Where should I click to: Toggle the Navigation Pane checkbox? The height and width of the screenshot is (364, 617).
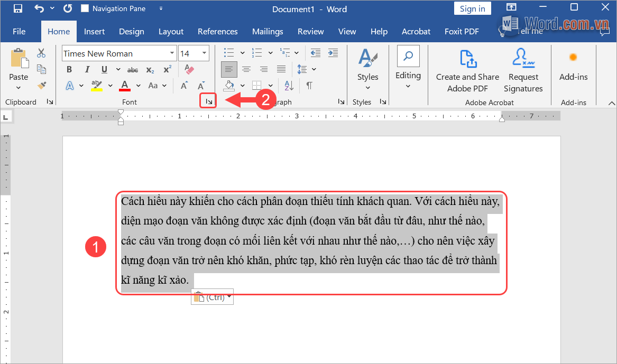[x=85, y=8]
